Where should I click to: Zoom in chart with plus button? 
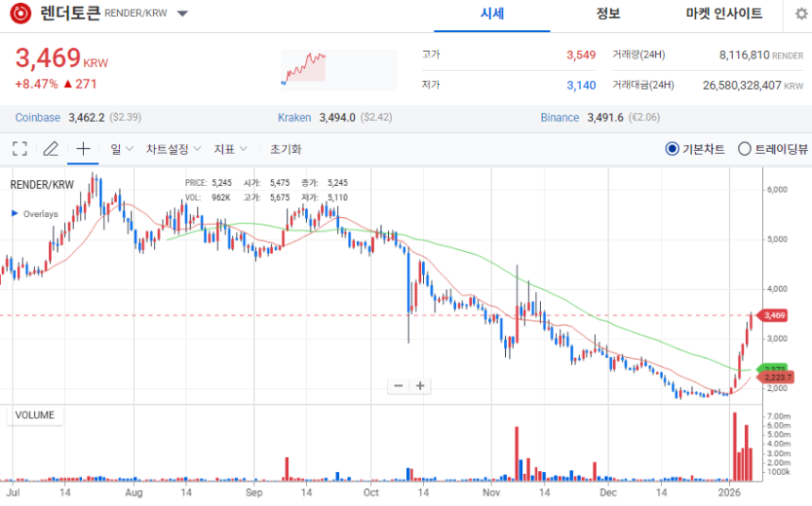coord(420,385)
